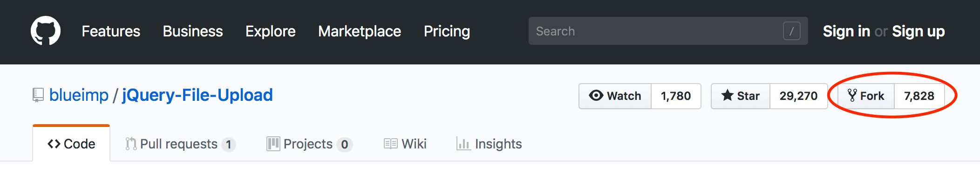Open the Features menu item
Screen dimensions: 980x169
111,31
